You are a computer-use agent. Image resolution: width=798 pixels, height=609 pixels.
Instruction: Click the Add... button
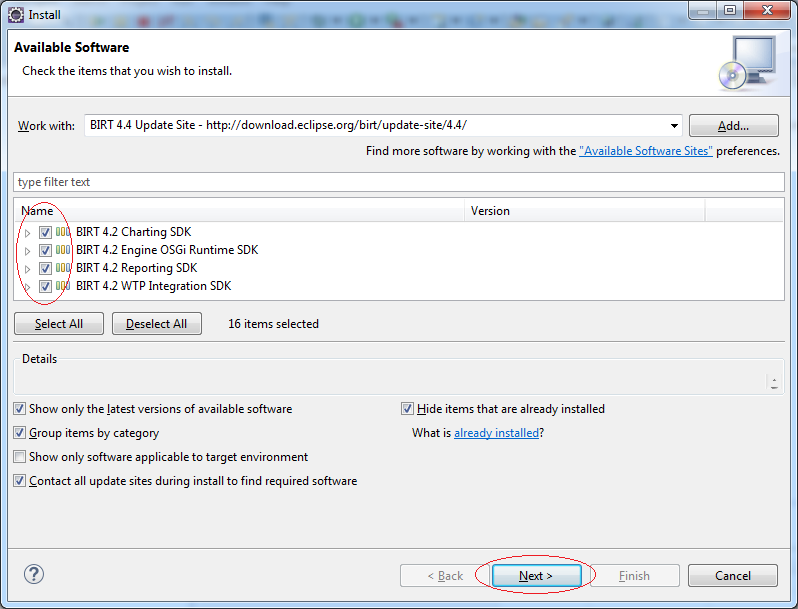[x=733, y=126]
